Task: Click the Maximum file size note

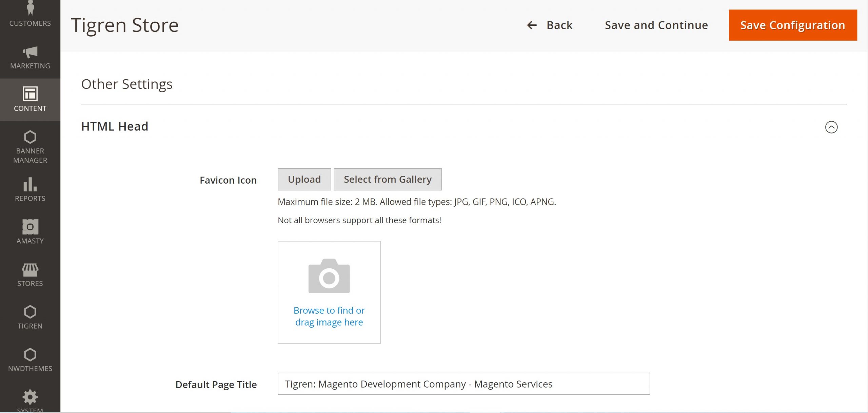Action: 417,202
